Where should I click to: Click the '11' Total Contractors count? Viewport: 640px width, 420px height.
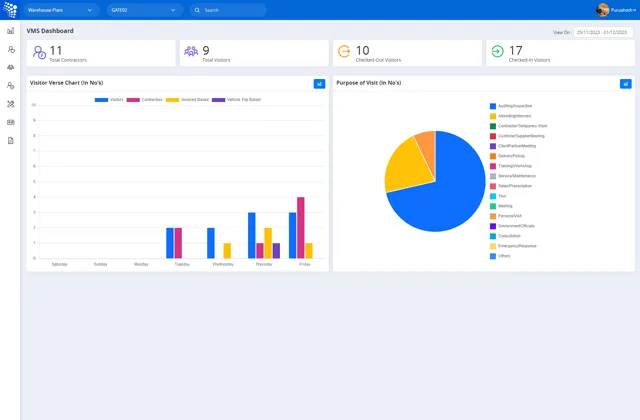click(56, 50)
